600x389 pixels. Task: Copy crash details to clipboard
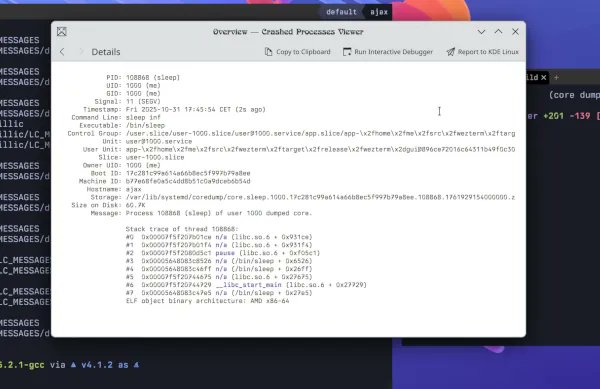pos(297,52)
